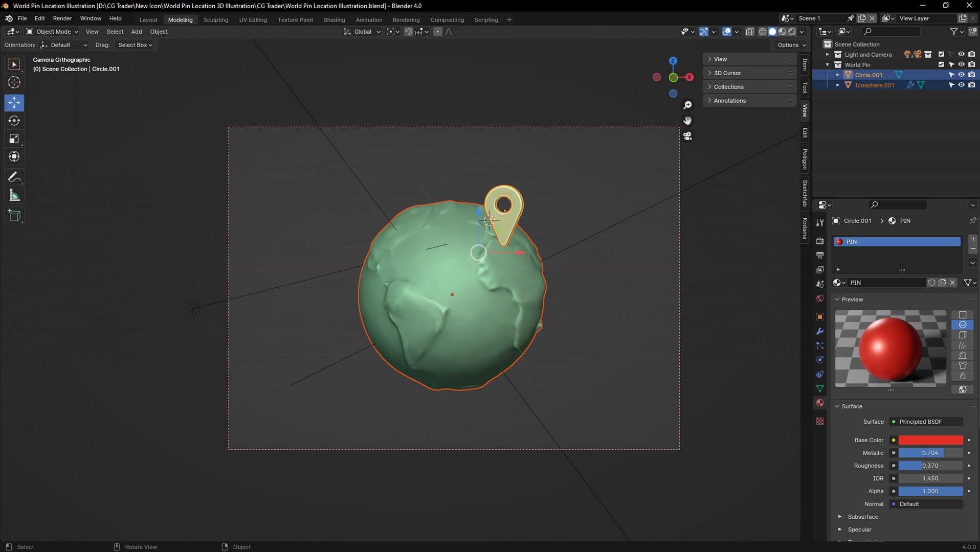This screenshot has width=980, height=552.
Task: Click Principled BSDF surface button
Action: 926,422
